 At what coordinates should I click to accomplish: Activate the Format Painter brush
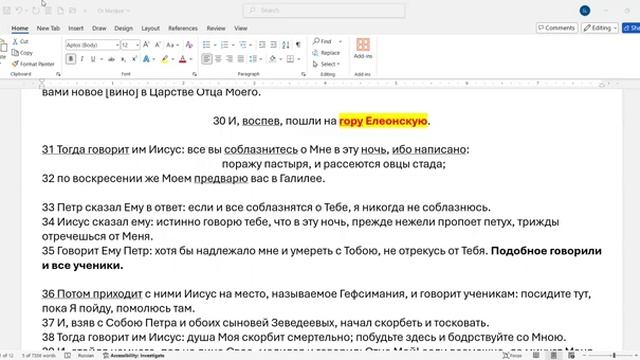coord(33,64)
